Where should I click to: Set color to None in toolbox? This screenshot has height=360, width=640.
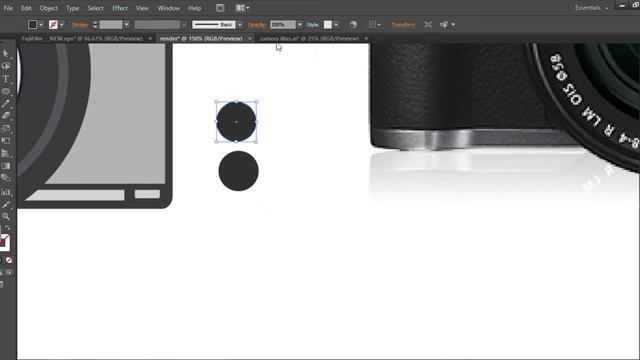coord(9,260)
